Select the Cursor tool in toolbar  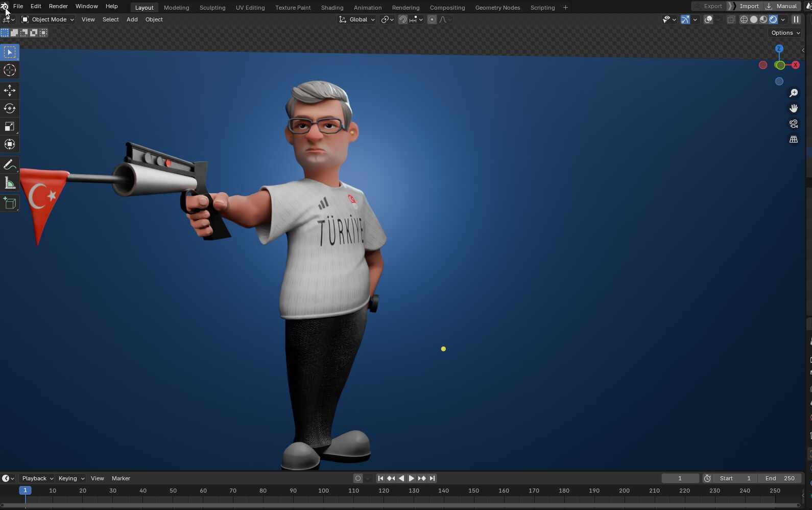(x=10, y=70)
